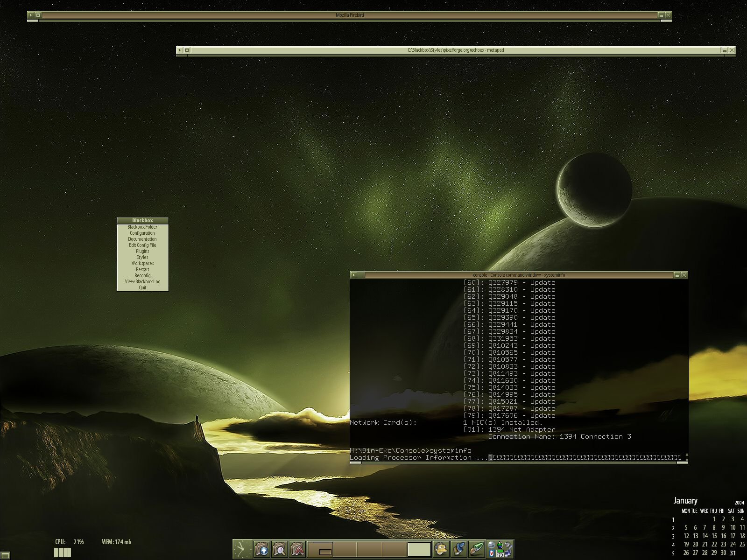Click the CPU 21% readout
Viewport: 747px width, 560px height.
point(70,542)
